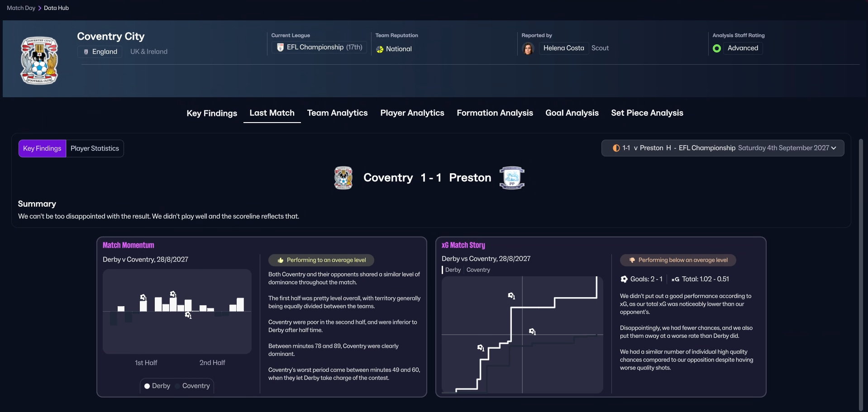The height and width of the screenshot is (412, 868).
Task: Click the Scout role label
Action: 600,48
